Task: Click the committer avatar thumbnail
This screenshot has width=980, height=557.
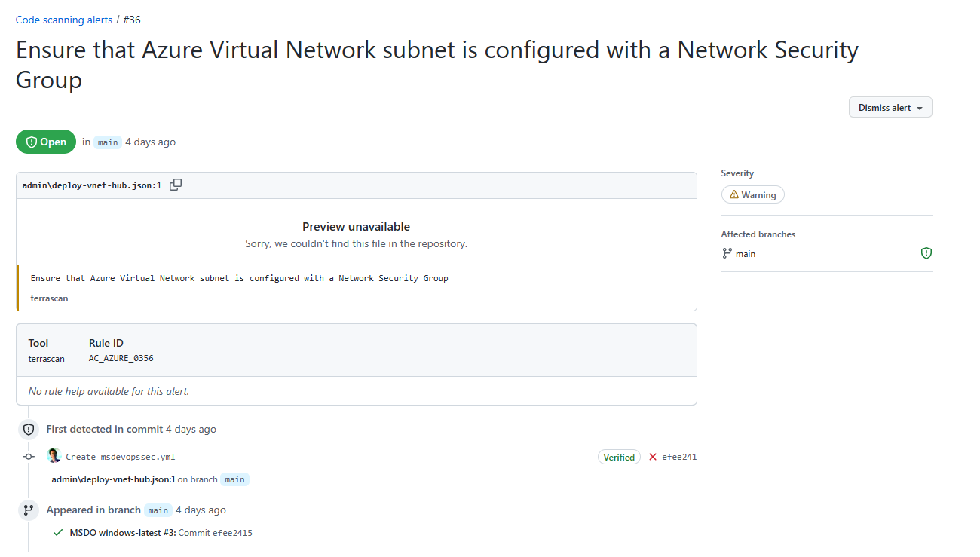Action: (54, 455)
